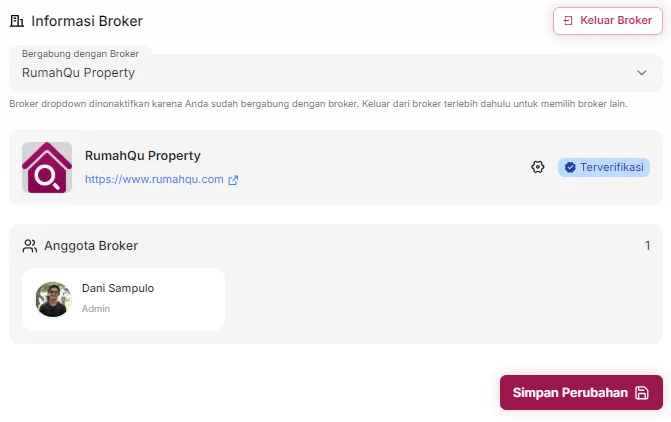Click the building icon beside Informasi Broker

tap(16, 20)
